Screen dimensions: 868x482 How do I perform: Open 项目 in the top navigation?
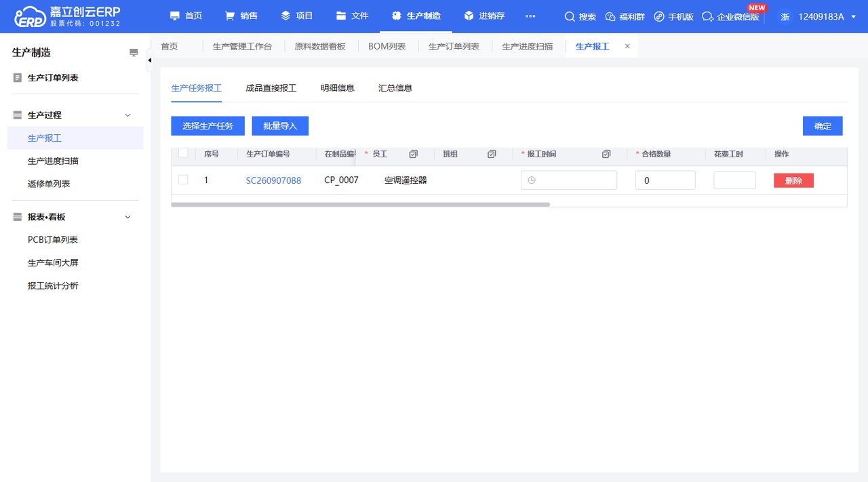pyautogui.click(x=297, y=16)
